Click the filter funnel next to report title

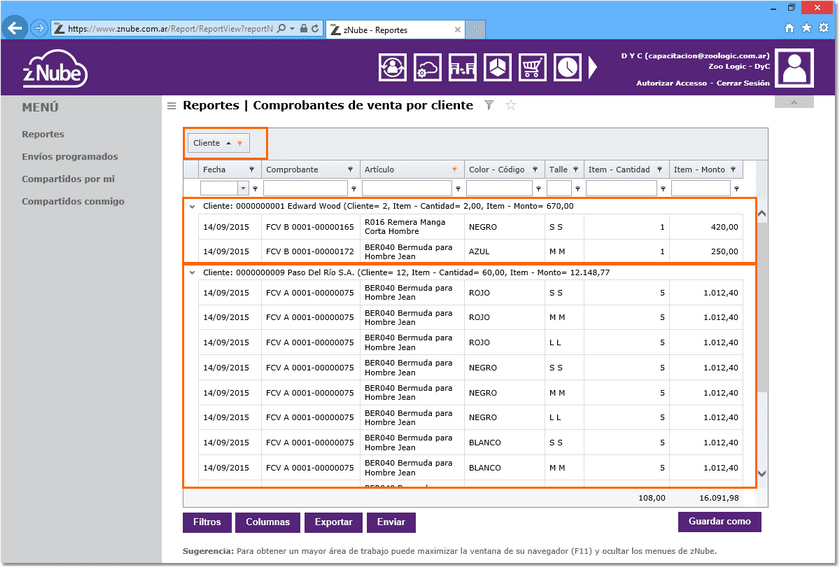pyautogui.click(x=489, y=105)
